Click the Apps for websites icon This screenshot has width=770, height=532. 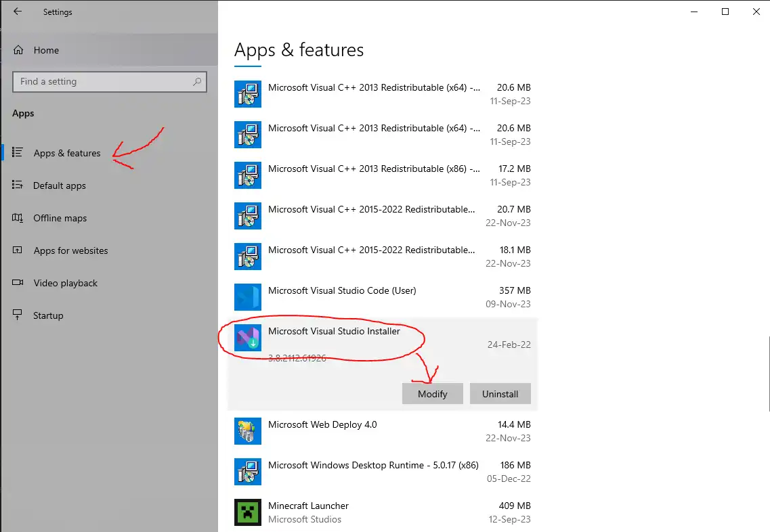point(17,250)
